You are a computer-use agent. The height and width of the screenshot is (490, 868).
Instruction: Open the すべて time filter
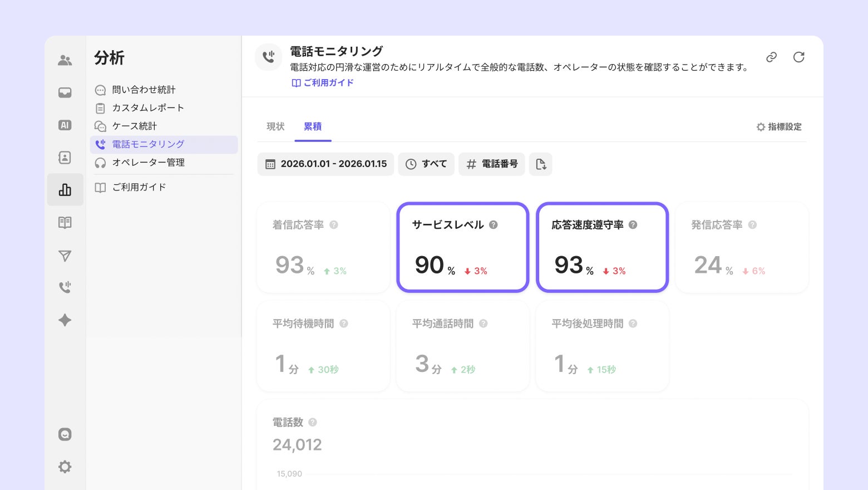426,164
